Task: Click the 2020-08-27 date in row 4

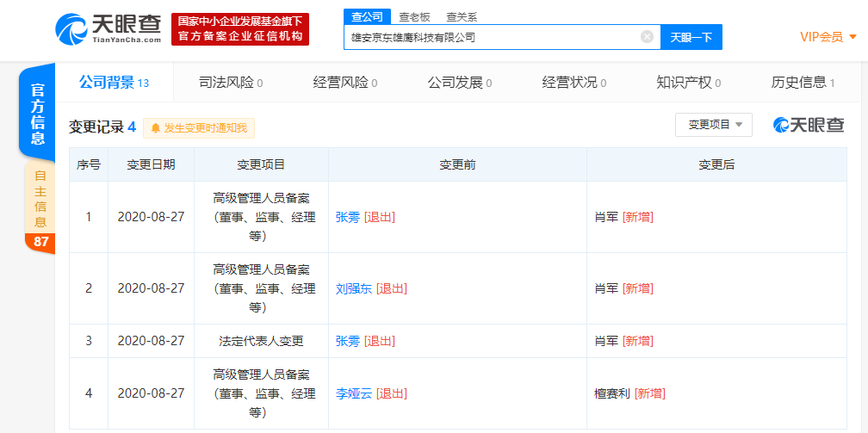Action: pos(151,393)
